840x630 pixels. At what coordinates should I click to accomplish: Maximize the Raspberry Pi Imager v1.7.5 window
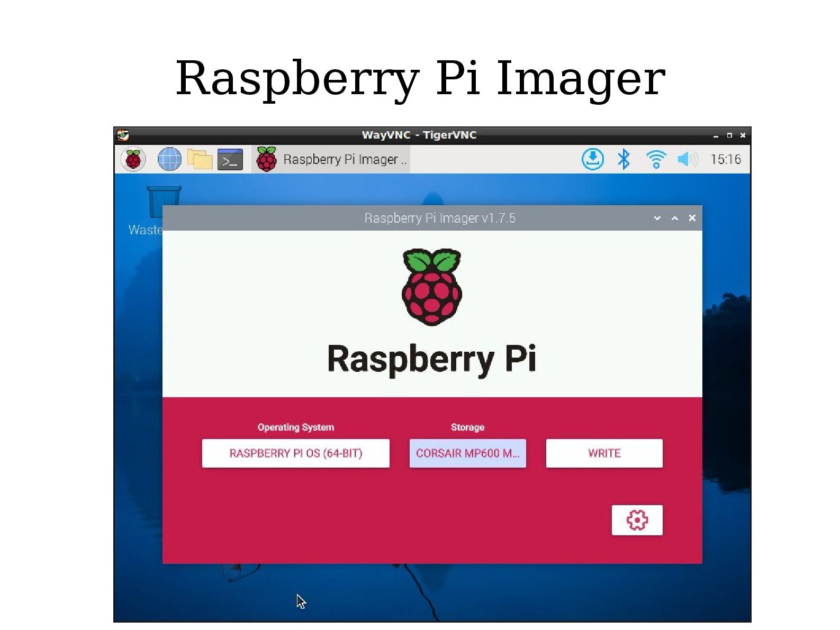point(675,218)
